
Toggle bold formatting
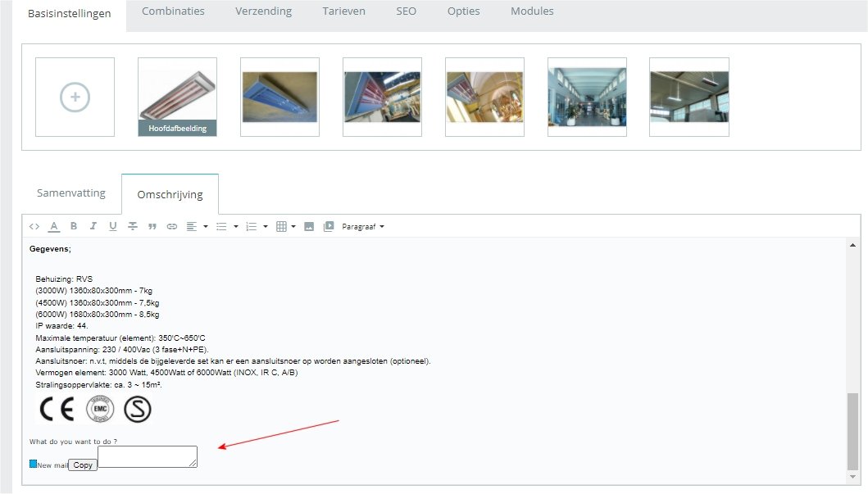pos(74,226)
